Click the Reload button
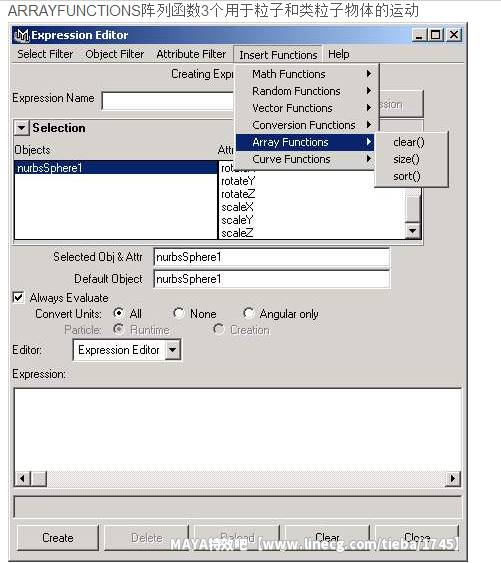Image resolution: width=501 pixels, height=563 pixels. (x=237, y=538)
